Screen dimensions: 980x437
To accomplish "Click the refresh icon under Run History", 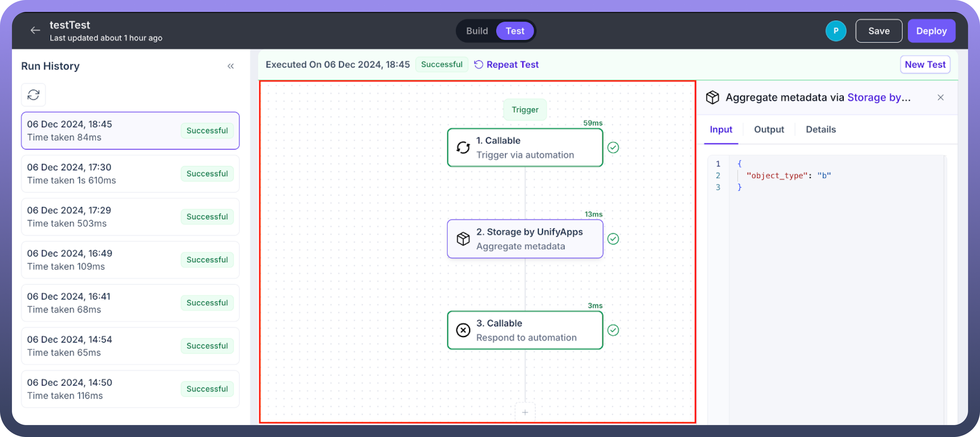I will (33, 95).
